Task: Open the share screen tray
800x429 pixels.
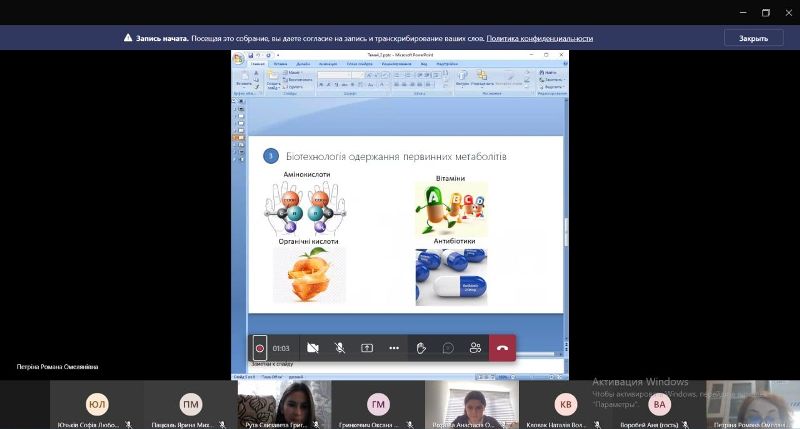Action: pyautogui.click(x=367, y=348)
